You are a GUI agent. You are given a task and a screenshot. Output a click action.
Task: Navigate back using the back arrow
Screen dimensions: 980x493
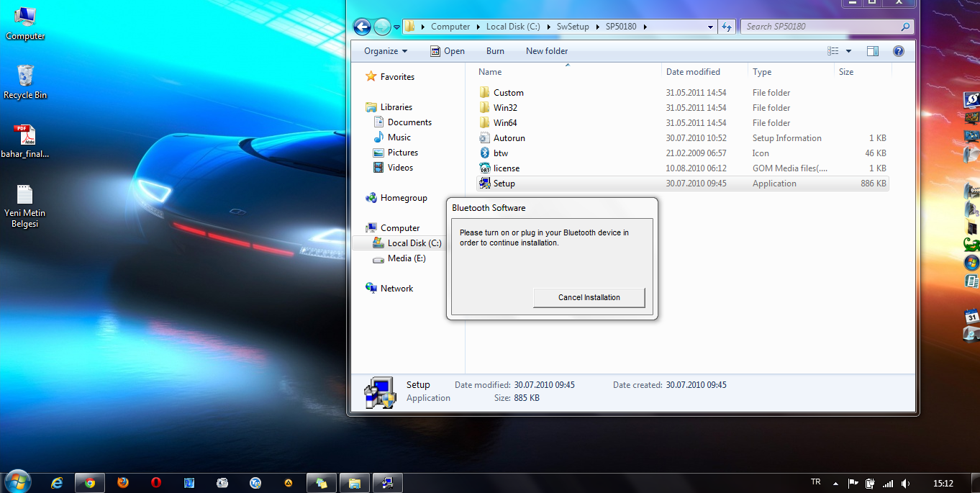(x=361, y=26)
